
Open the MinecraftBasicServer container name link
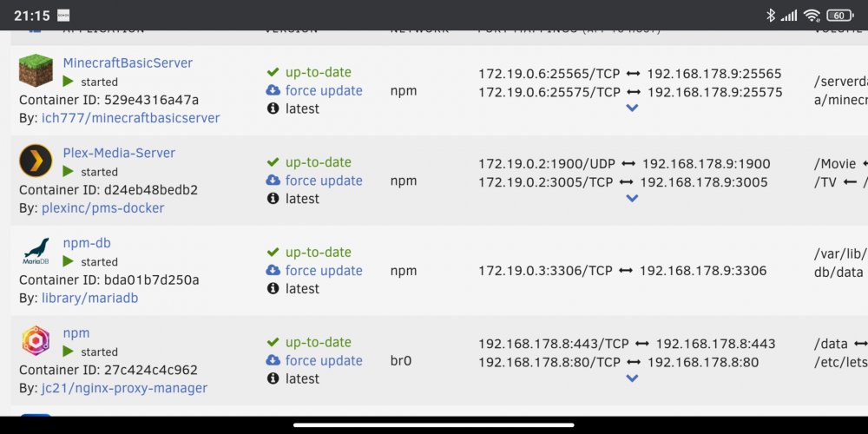click(x=128, y=63)
